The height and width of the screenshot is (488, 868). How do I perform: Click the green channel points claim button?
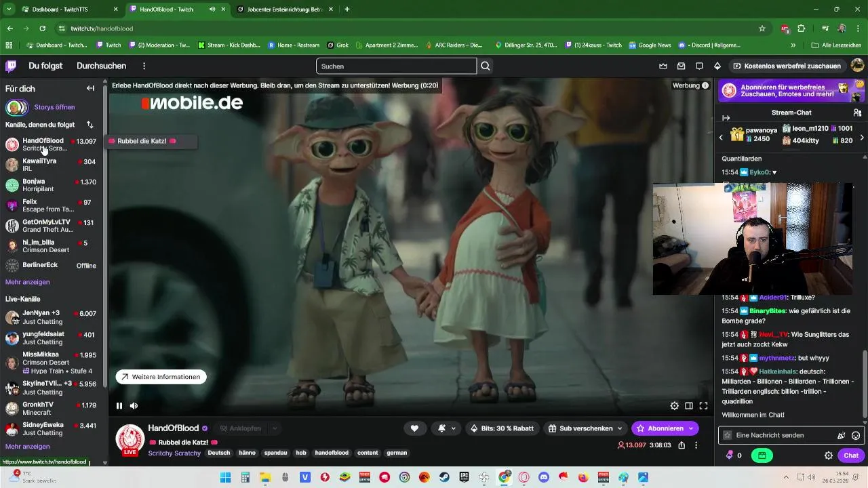point(762,455)
